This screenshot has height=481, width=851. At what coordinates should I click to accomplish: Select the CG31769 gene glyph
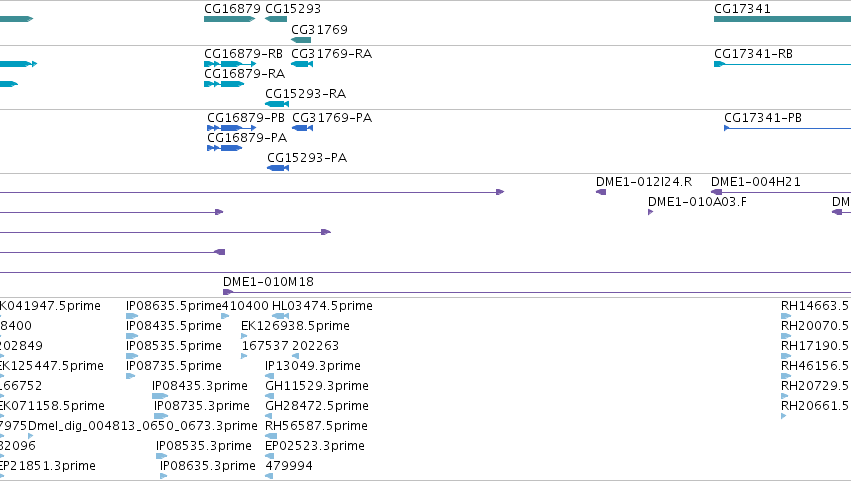click(x=301, y=40)
